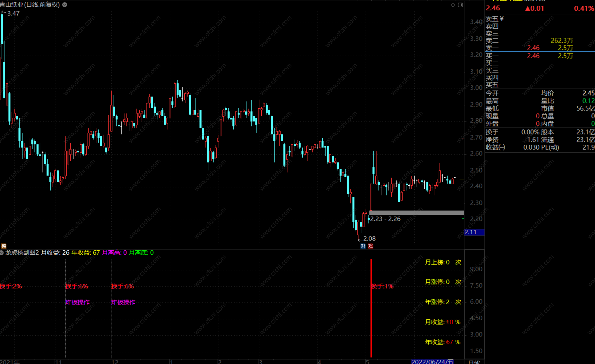Click the 榜 leaderboard marker icon
This screenshot has height=364, width=595.
[4, 246]
